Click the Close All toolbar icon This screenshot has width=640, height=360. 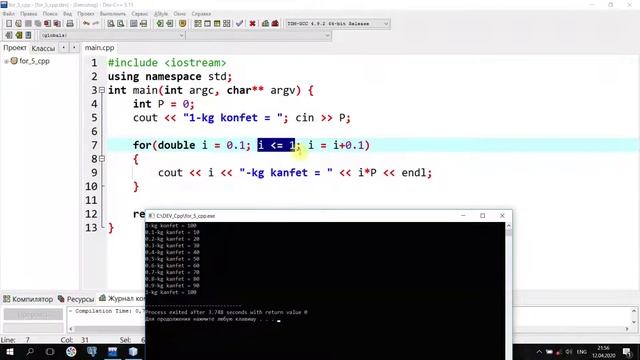[x=57, y=24]
